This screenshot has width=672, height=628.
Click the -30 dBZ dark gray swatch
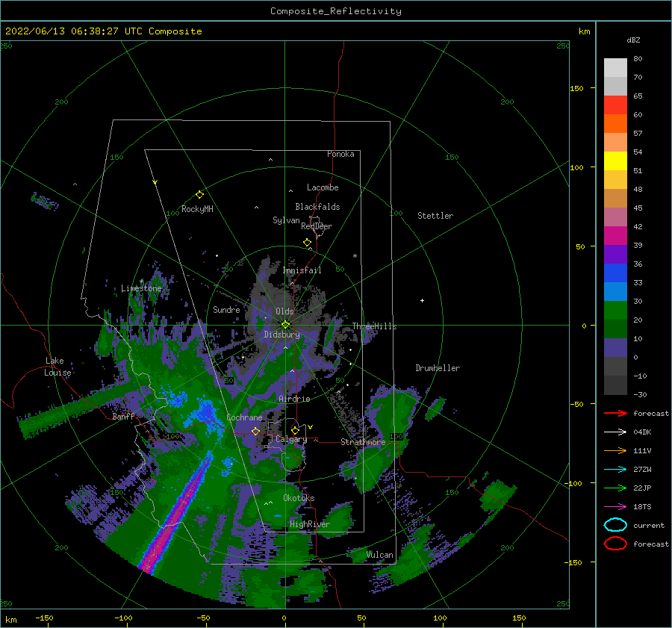[615, 385]
